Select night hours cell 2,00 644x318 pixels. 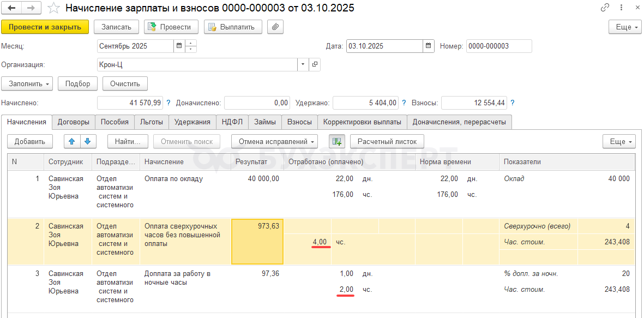(346, 290)
